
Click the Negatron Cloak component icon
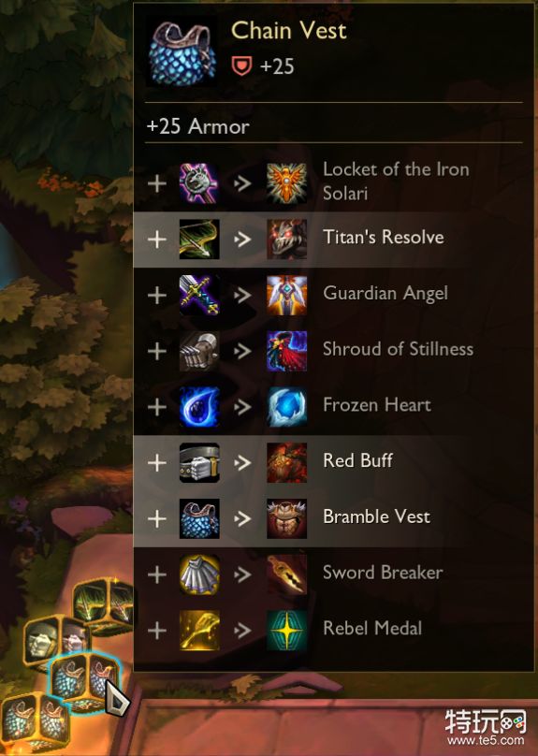pos(199,574)
